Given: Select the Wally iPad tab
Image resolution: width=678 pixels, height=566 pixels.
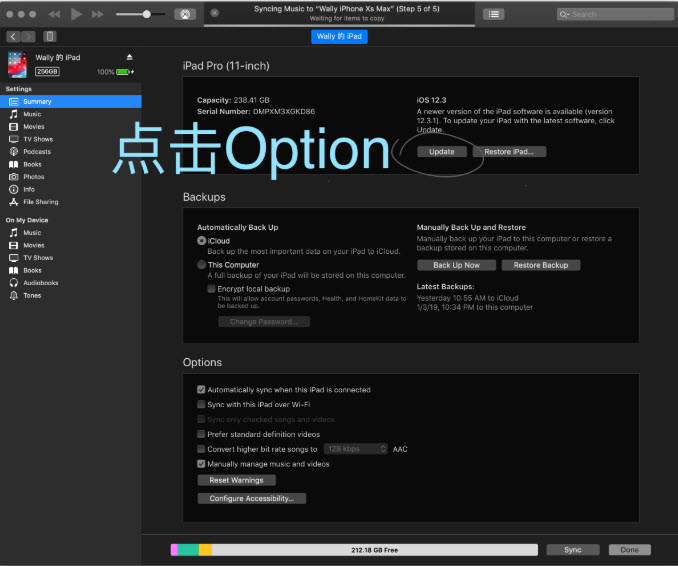Looking at the screenshot, I should pos(339,36).
